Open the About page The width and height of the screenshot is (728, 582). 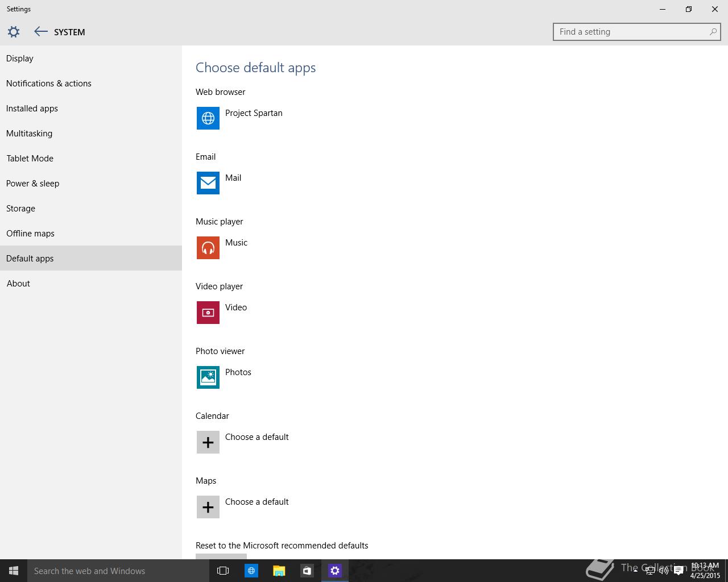pyautogui.click(x=91, y=283)
